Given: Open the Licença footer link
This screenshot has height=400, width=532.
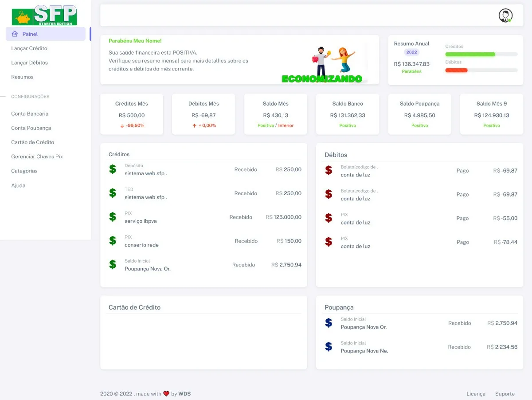Looking at the screenshot, I should pyautogui.click(x=476, y=394).
